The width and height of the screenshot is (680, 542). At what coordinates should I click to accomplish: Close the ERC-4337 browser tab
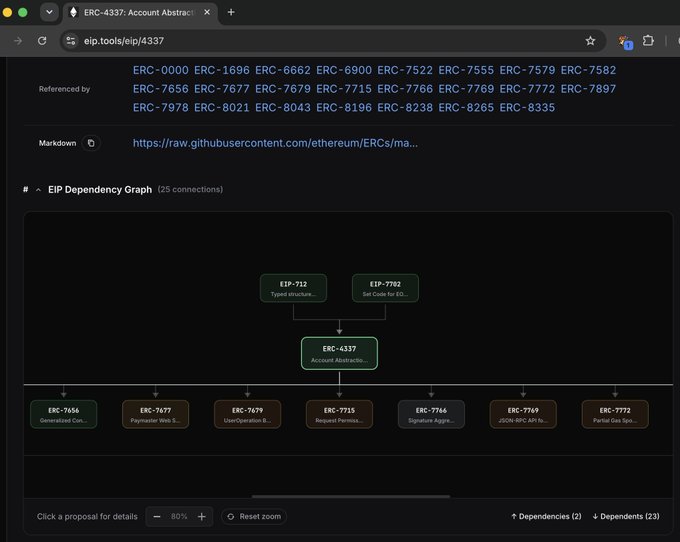tap(207, 12)
